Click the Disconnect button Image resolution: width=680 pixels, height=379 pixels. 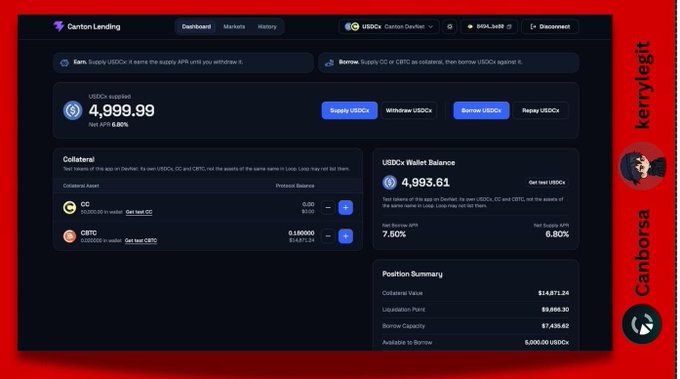550,26
